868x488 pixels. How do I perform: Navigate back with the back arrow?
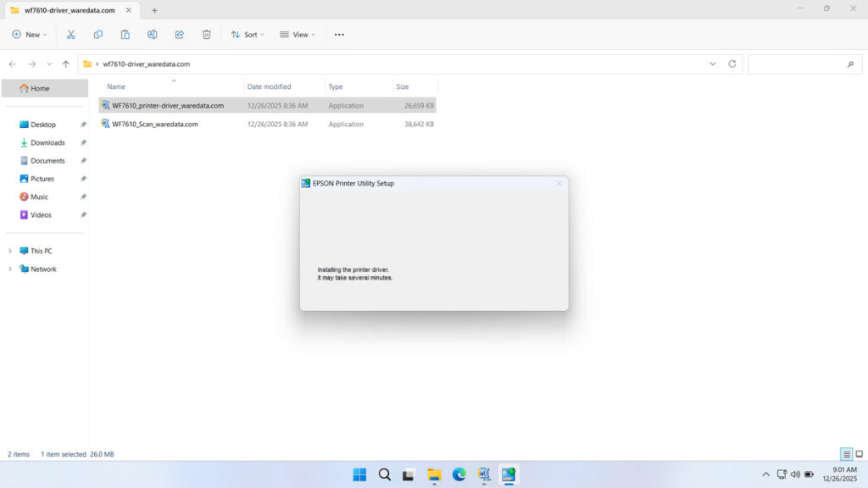tap(12, 64)
